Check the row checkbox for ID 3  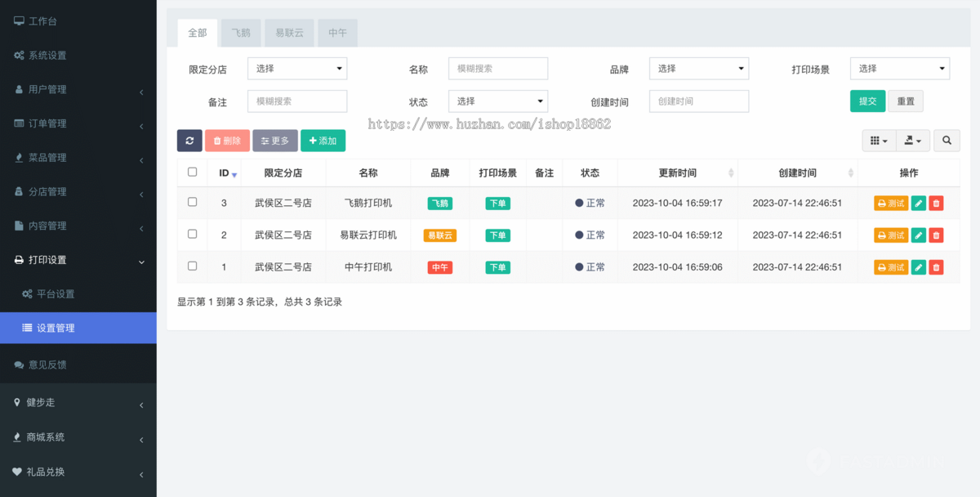193,202
